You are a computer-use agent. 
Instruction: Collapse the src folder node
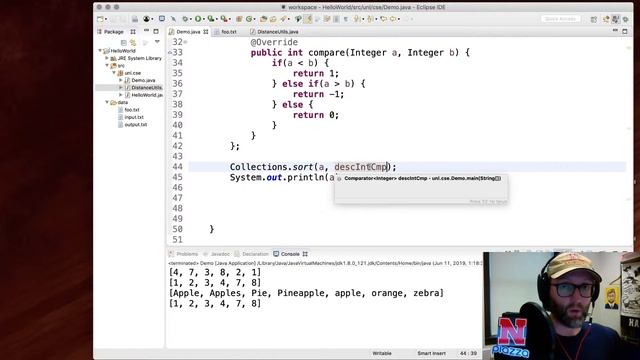tap(107, 65)
